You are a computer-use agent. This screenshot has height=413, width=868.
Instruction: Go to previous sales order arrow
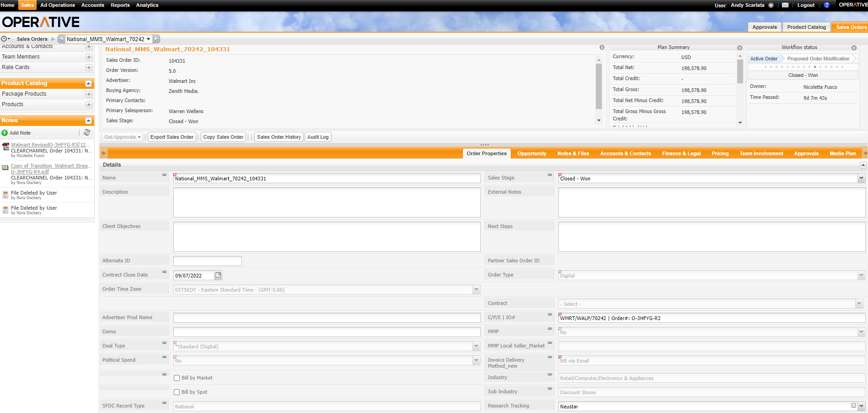tap(61, 39)
